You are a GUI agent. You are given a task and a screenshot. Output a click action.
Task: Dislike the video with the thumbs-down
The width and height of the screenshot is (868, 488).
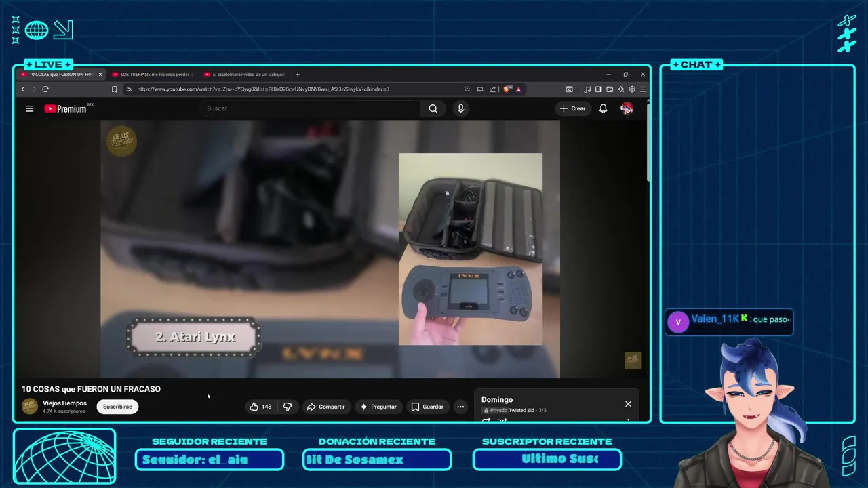pos(288,407)
